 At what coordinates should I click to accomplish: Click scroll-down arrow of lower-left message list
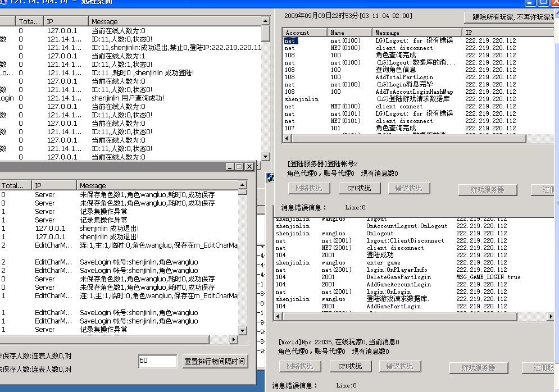pos(243,331)
